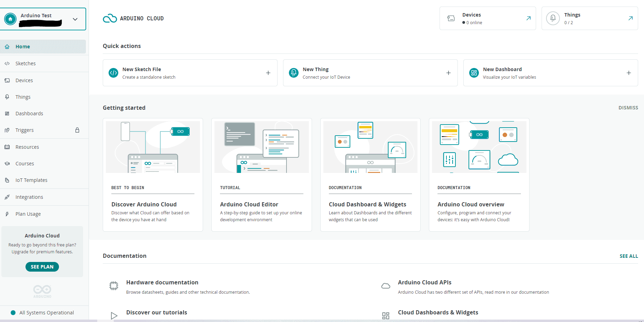This screenshot has width=644, height=322.
Task: Open Sketches in the sidebar
Action: 26,64
